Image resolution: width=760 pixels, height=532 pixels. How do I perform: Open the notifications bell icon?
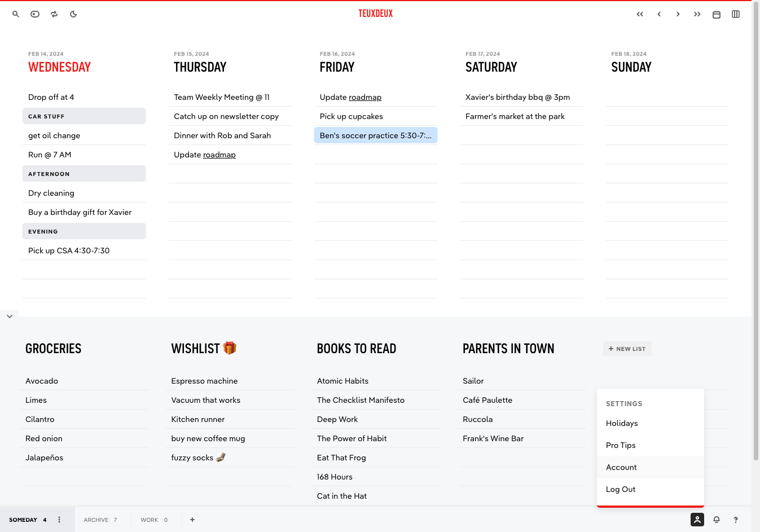coord(717,520)
